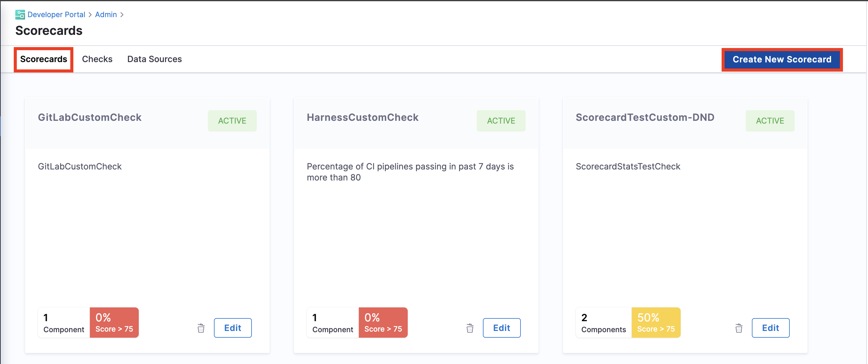Edit the HarnessCustomCheck scorecard
The image size is (868, 364).
(501, 328)
